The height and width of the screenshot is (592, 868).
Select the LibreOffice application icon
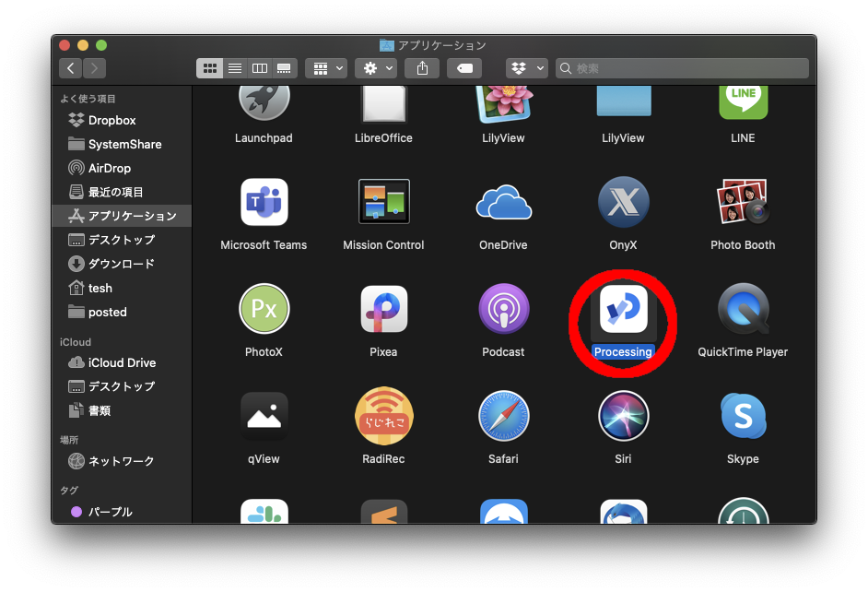point(383,104)
